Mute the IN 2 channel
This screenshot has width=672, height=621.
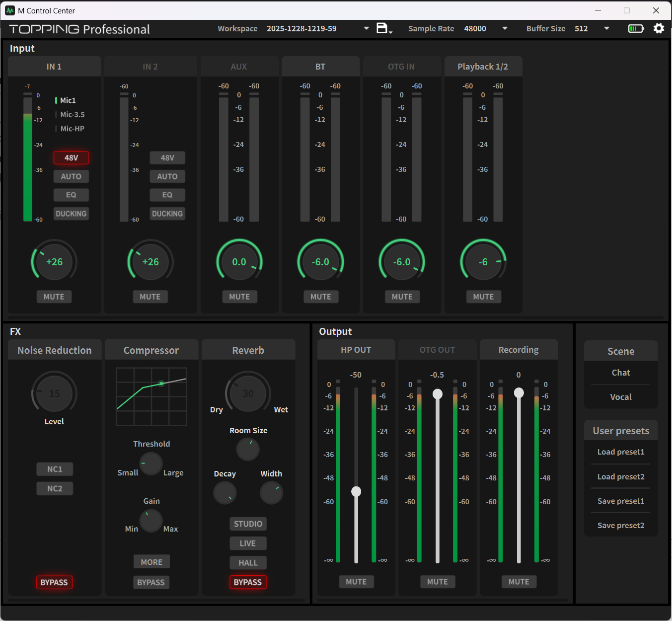tap(150, 297)
